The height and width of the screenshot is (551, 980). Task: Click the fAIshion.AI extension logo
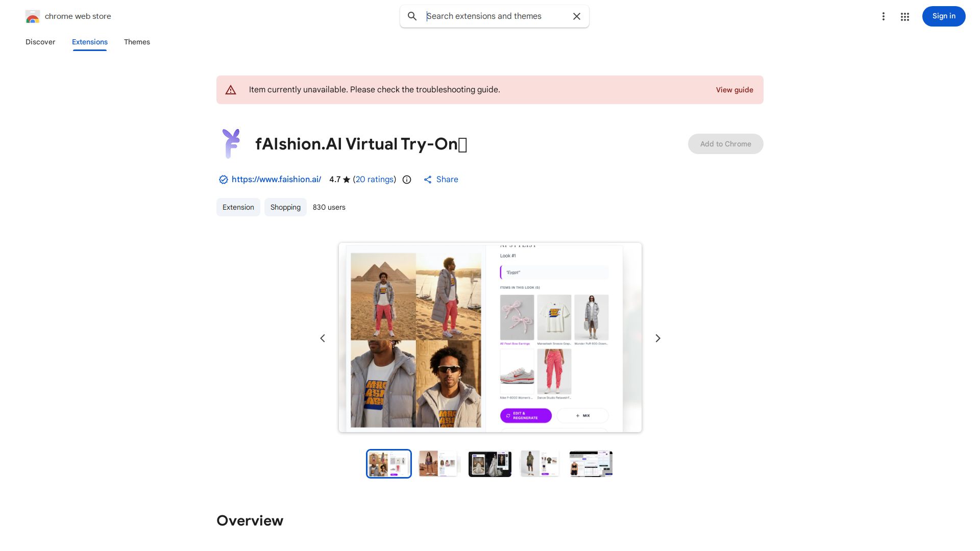(x=231, y=143)
